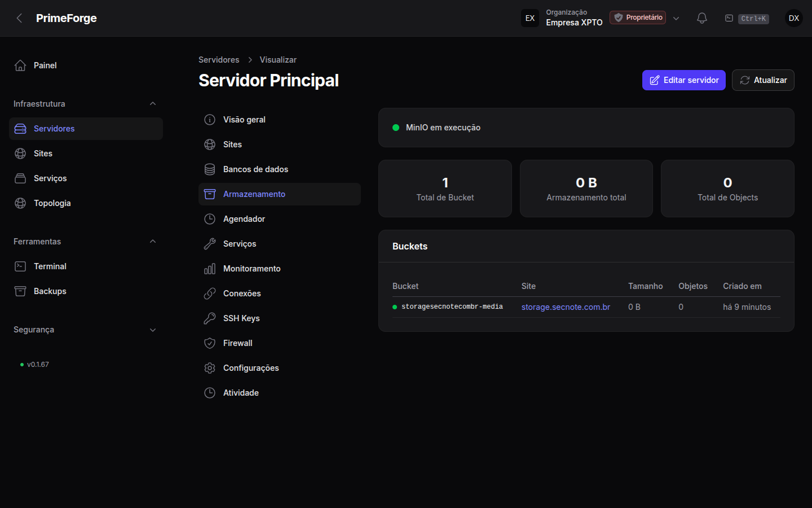
Task: Open the storage.secnote.com.br site link
Action: click(x=566, y=307)
